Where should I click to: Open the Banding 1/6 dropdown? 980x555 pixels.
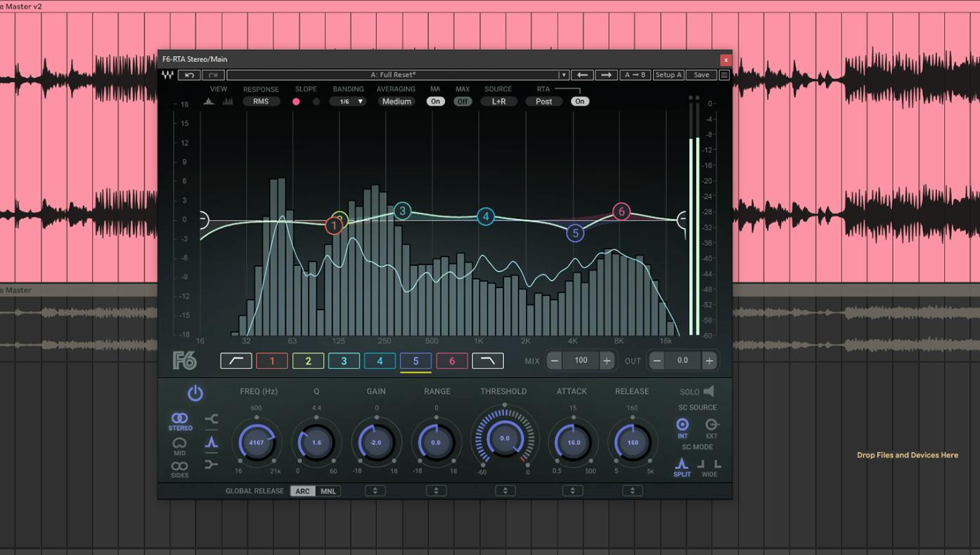348,102
